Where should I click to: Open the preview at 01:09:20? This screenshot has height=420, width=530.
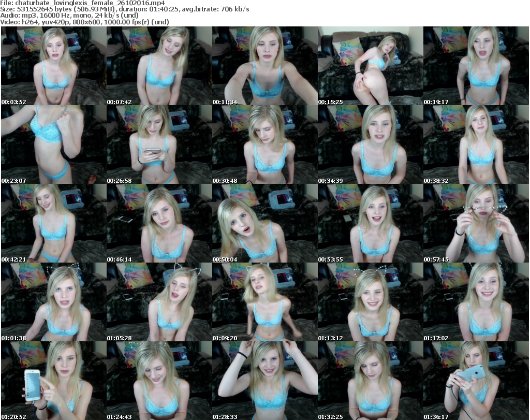pos(264,302)
